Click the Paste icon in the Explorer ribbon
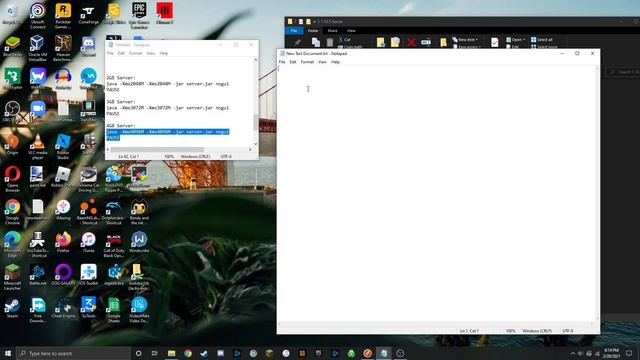Image resolution: width=640 pixels, height=360 pixels. coord(330,42)
